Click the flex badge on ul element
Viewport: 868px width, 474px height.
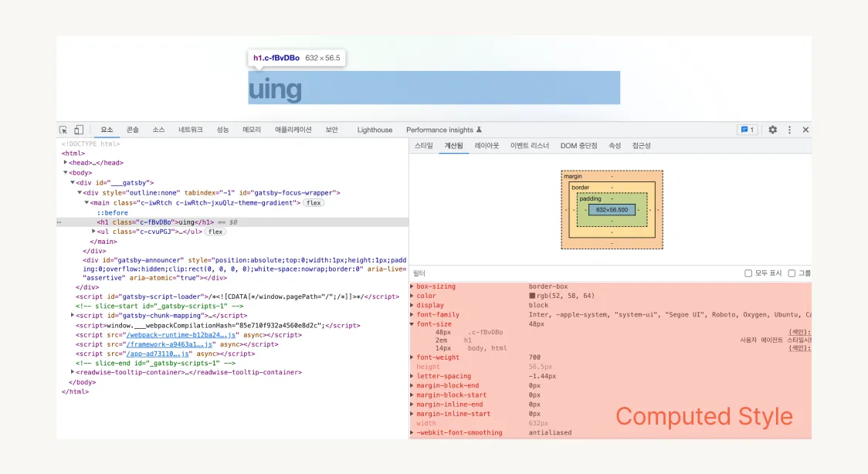[215, 232]
